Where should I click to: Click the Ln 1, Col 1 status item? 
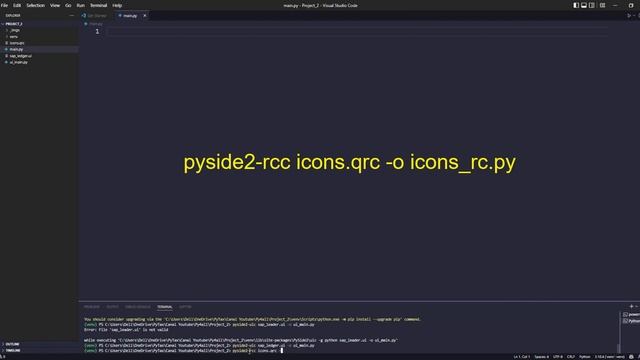pos(522,357)
